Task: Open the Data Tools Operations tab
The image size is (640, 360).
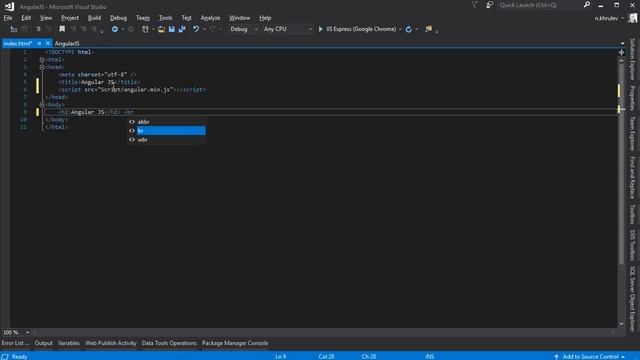Action: point(169,343)
